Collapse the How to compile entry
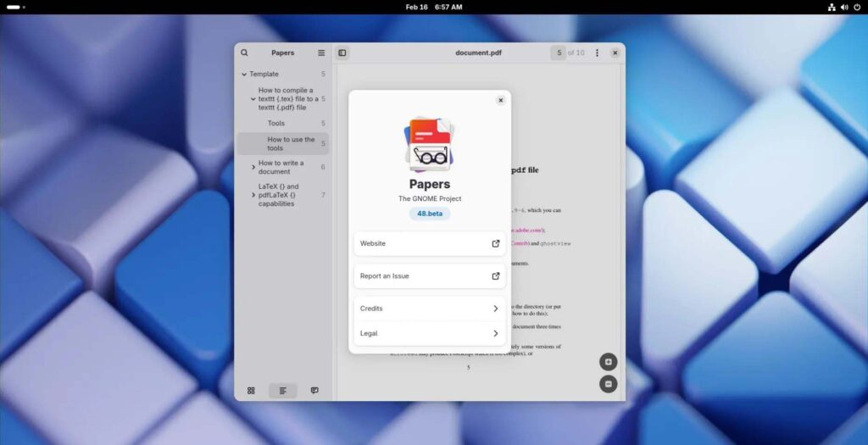This screenshot has width=868, height=445. point(253,99)
